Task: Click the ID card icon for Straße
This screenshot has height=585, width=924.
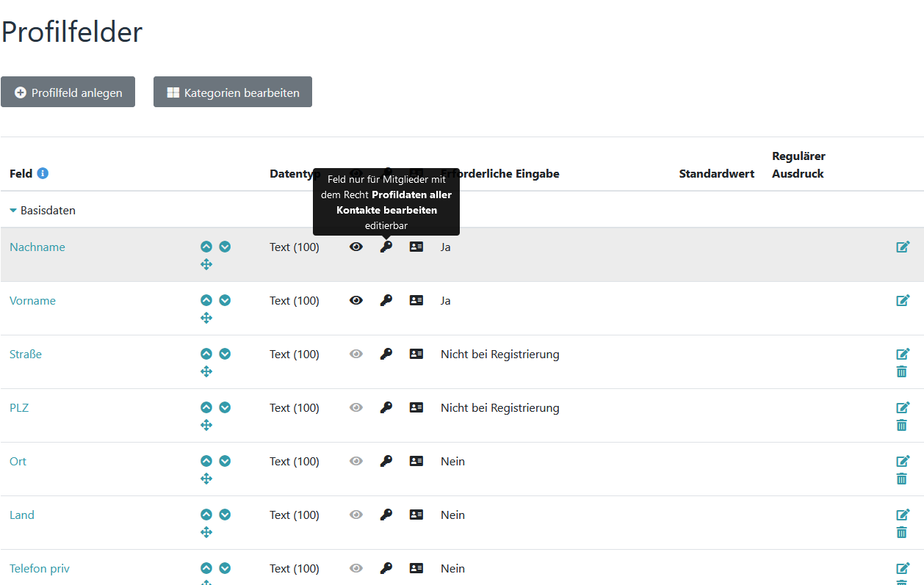Action: (x=416, y=354)
